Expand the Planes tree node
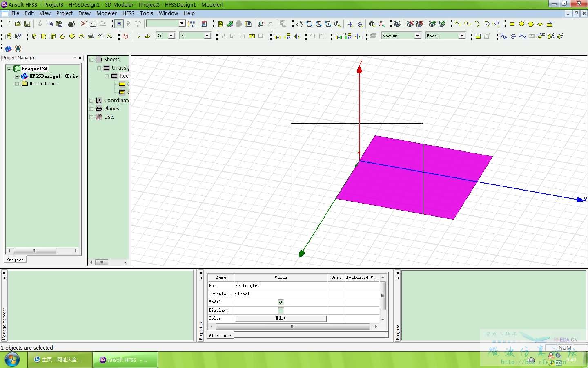This screenshot has width=588, height=368. 91,109
